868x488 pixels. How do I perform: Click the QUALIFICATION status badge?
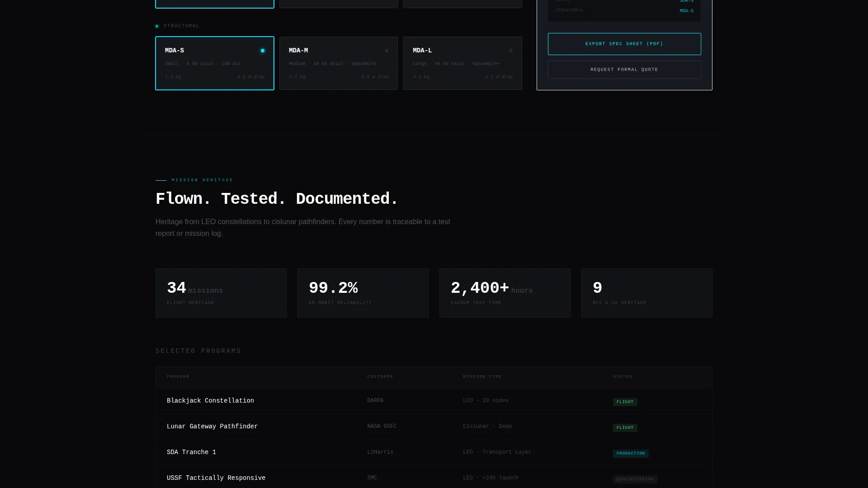pos(635,479)
